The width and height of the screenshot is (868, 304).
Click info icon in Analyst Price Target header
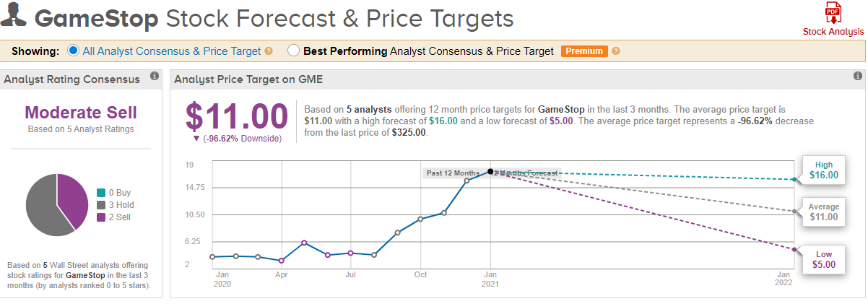pos(857,76)
